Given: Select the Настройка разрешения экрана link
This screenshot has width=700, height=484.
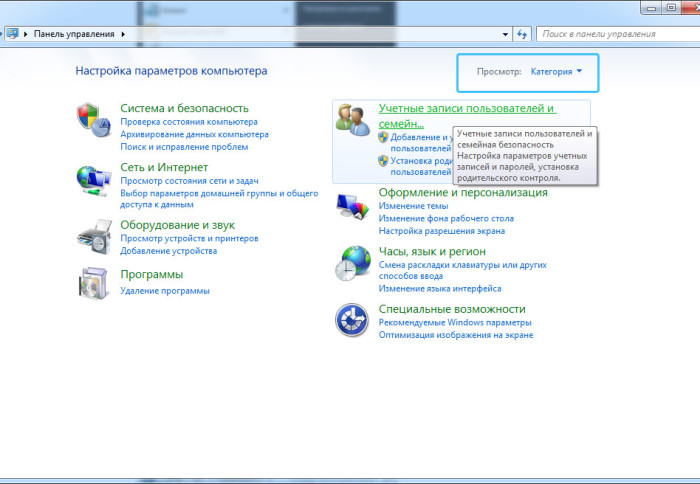Looking at the screenshot, I should point(441,231).
